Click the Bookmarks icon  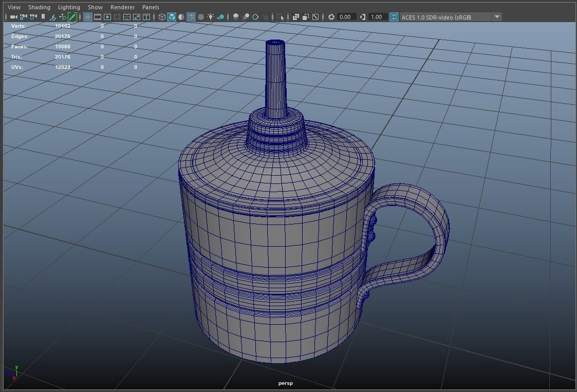point(43,17)
